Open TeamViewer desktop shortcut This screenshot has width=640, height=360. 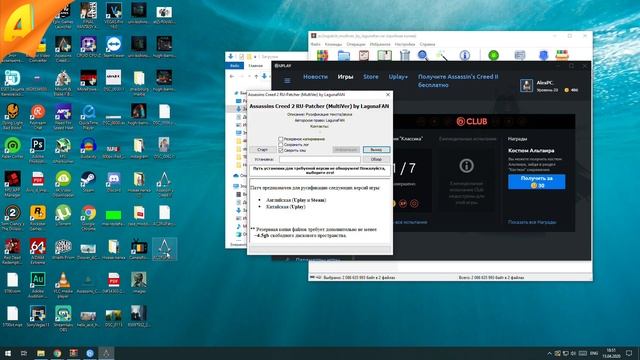click(x=113, y=47)
